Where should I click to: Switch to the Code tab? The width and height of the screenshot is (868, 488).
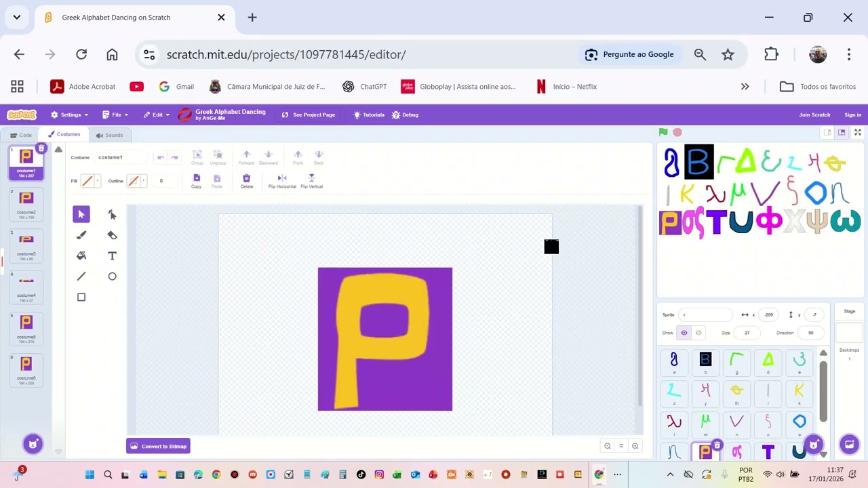(x=20, y=135)
